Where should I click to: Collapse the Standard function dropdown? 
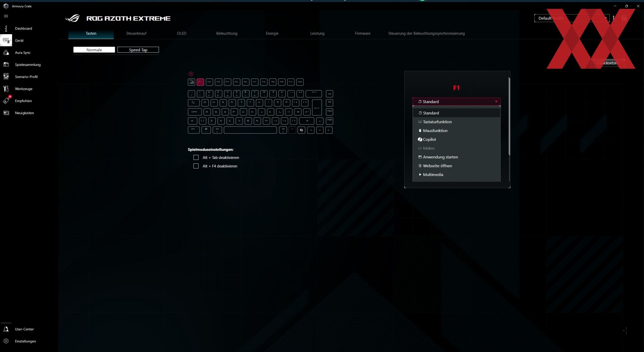[x=457, y=102]
